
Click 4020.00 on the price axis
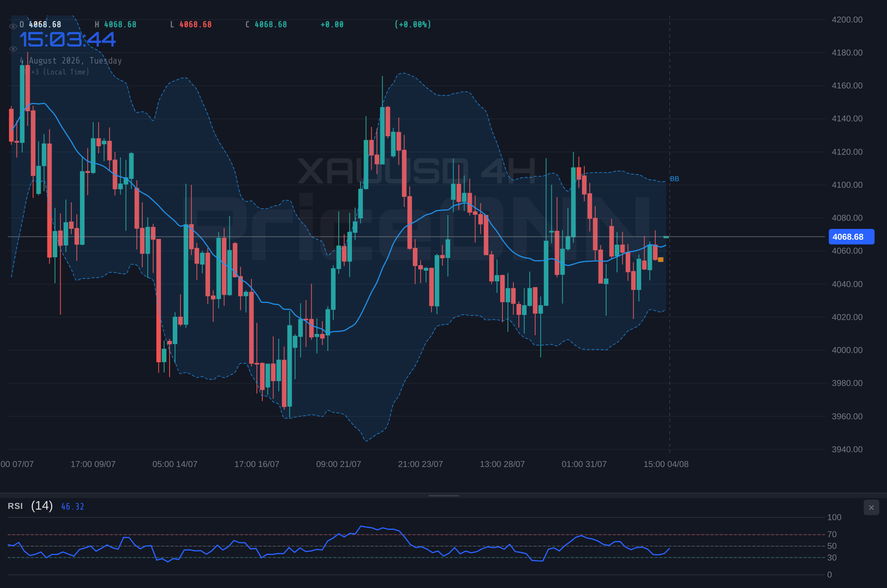(847, 317)
